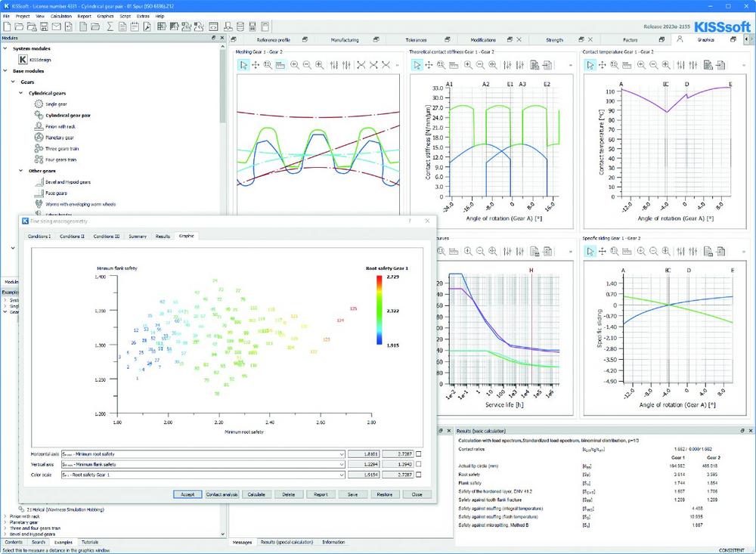
Task: Switch to the Summary tab in dialog
Action: [138, 237]
